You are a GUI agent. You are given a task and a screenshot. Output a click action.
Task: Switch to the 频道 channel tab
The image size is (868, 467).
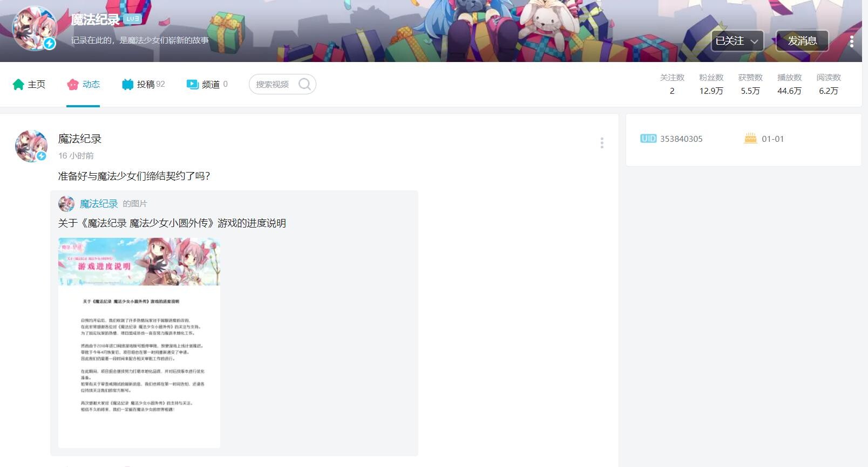(x=207, y=84)
